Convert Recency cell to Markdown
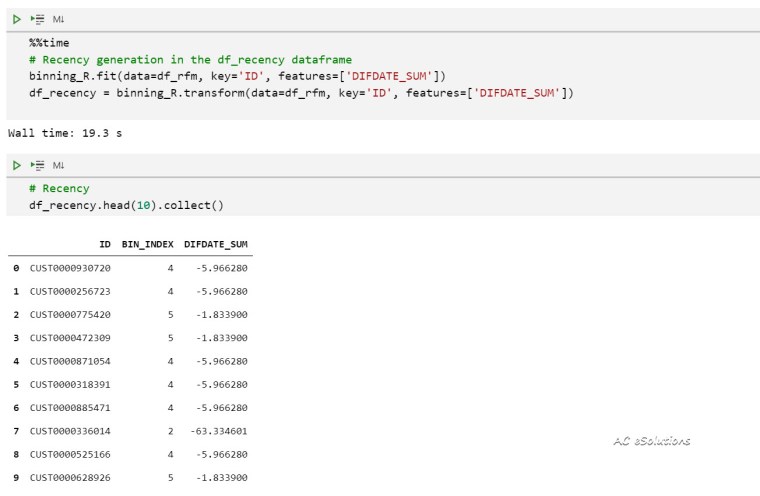The width and height of the screenshot is (760, 496). (58, 164)
